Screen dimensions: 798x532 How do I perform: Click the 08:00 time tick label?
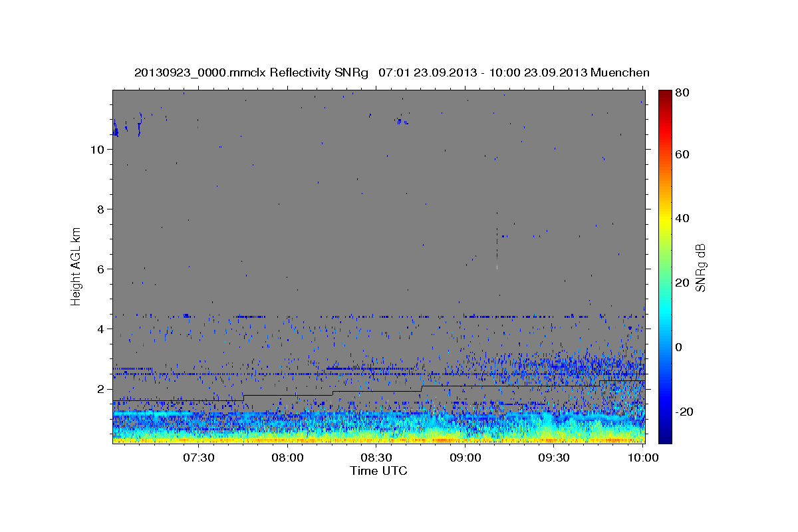(287, 458)
